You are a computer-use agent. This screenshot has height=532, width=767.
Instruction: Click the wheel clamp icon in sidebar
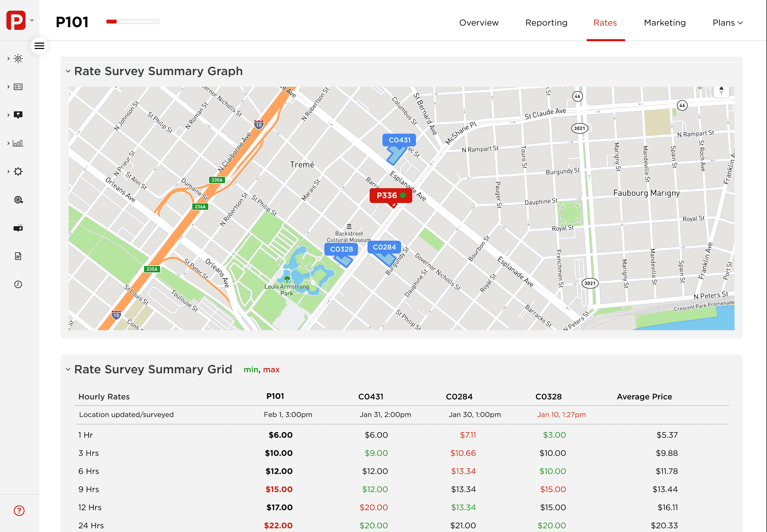click(x=18, y=200)
